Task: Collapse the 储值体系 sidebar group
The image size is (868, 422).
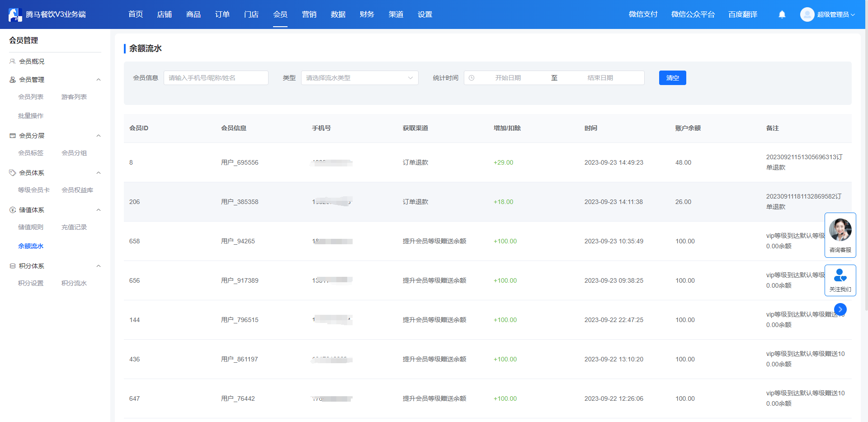Action: coord(99,210)
